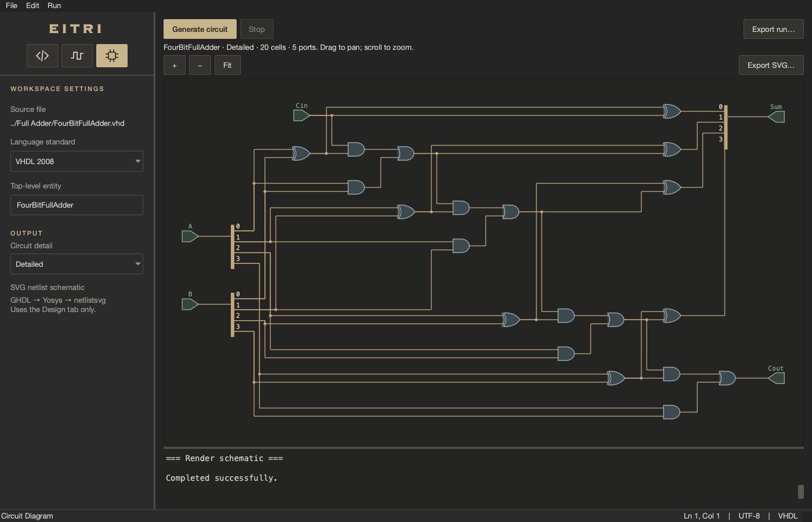Open the Run menu
Screen dimensions: 812x522
pyautogui.click(x=54, y=5)
